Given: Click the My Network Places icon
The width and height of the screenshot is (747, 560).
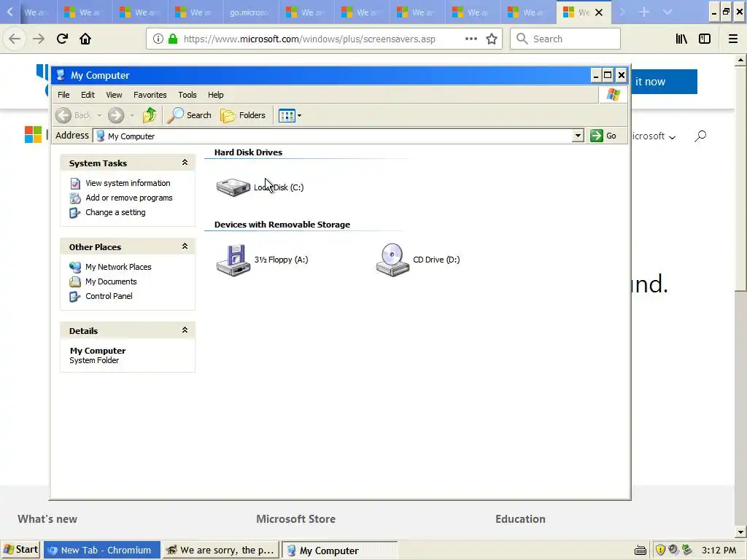Looking at the screenshot, I should pyautogui.click(x=75, y=267).
